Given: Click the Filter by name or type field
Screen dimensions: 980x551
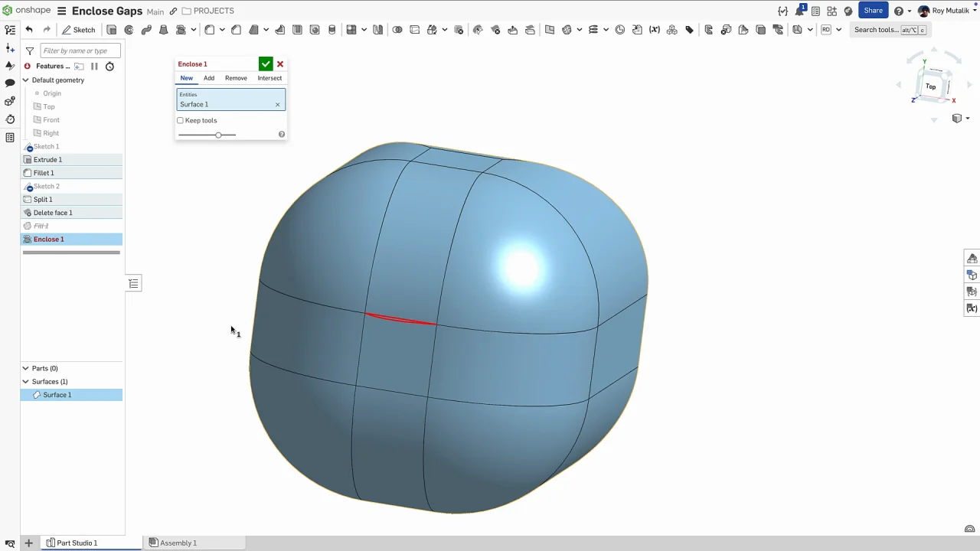Looking at the screenshot, I should coord(79,51).
